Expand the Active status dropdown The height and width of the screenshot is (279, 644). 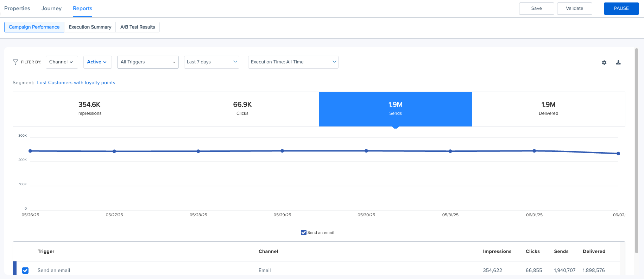pos(97,62)
